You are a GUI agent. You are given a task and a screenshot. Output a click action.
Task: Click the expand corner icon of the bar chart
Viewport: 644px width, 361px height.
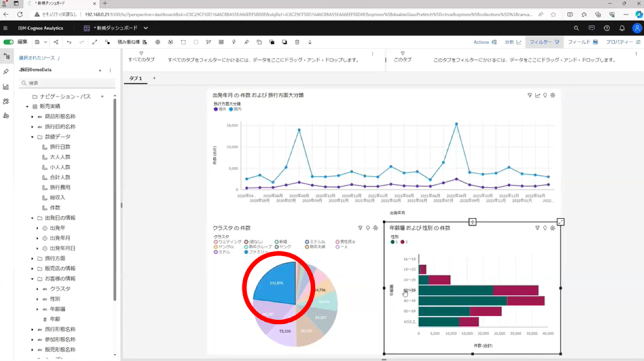click(560, 222)
